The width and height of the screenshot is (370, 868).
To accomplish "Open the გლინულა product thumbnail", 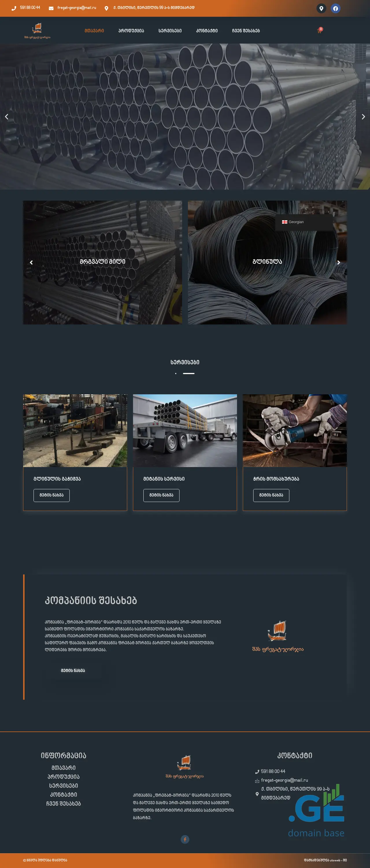I will [x=267, y=262].
